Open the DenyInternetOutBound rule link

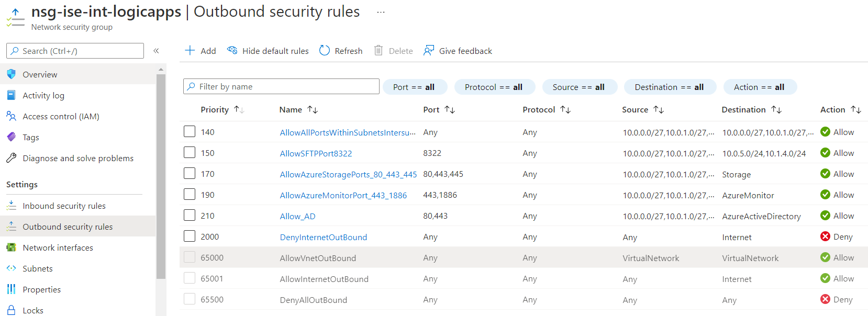(323, 237)
